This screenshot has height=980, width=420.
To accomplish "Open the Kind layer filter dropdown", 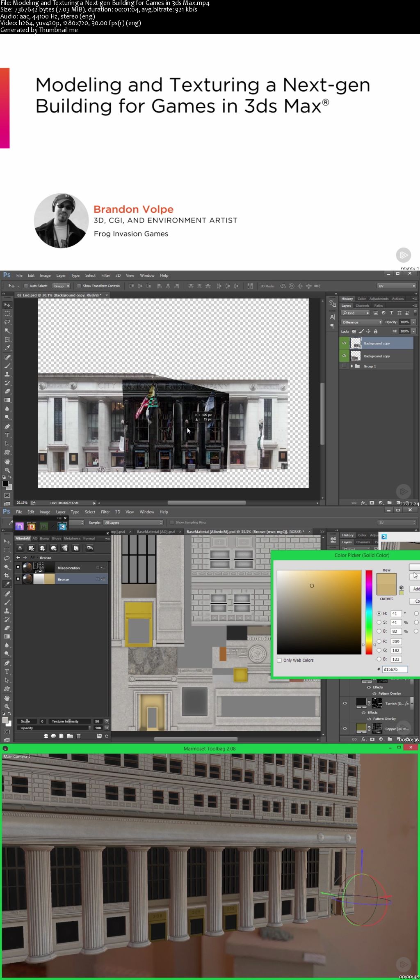I will point(356,313).
